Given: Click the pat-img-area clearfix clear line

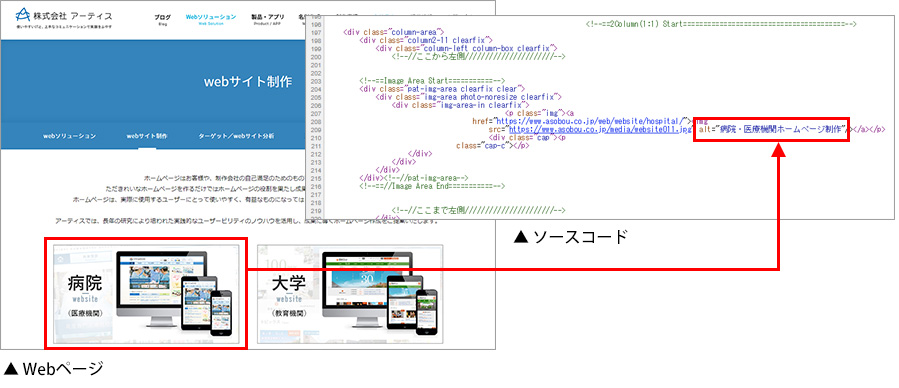Looking at the screenshot, I should coord(442,89).
